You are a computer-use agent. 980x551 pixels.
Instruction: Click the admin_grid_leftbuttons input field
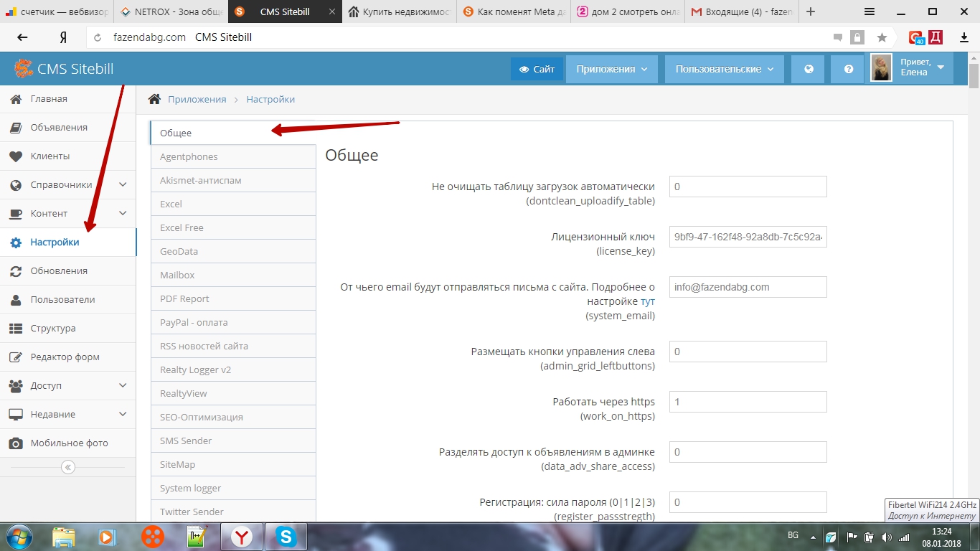(x=748, y=352)
